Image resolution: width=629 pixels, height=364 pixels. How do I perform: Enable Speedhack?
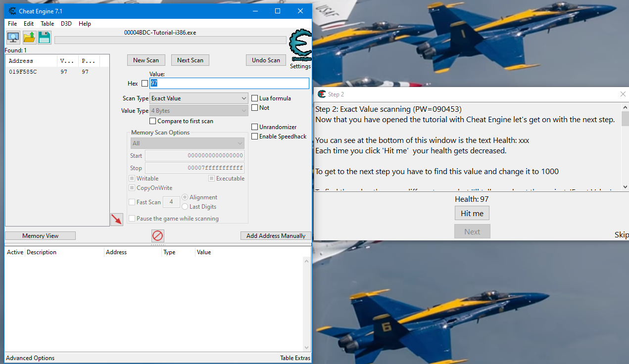coord(254,136)
